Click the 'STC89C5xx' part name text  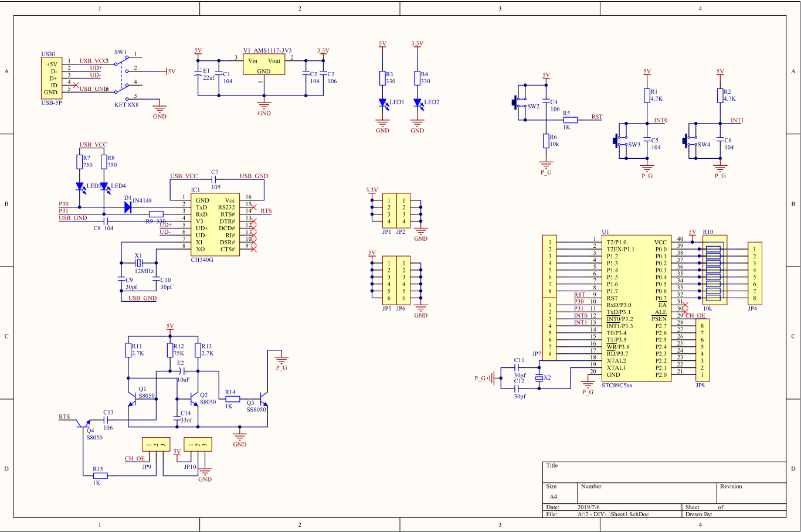(x=617, y=386)
